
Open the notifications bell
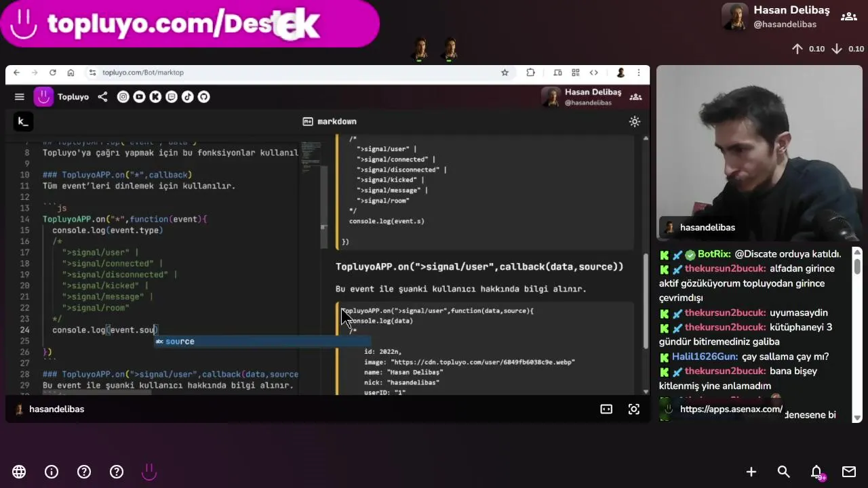tap(817, 472)
